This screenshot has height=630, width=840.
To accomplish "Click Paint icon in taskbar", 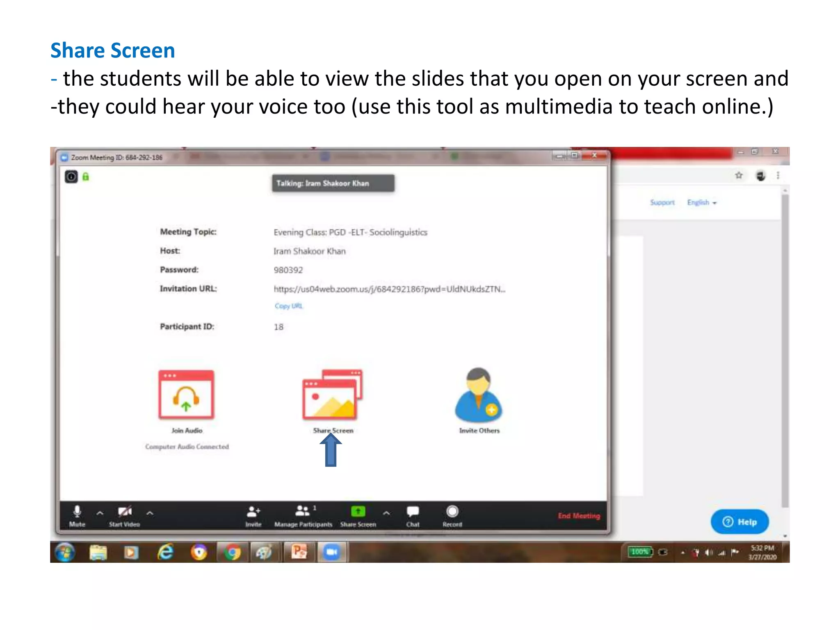I will [264, 552].
